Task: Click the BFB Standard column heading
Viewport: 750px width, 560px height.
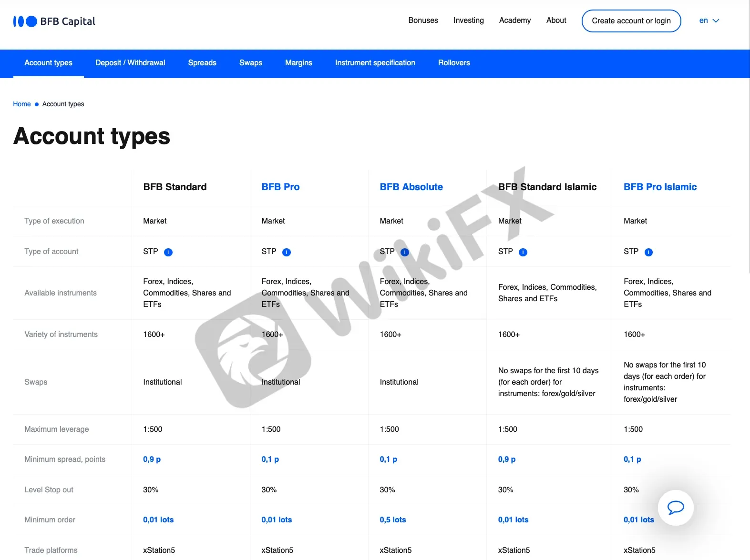Action: pos(175,187)
